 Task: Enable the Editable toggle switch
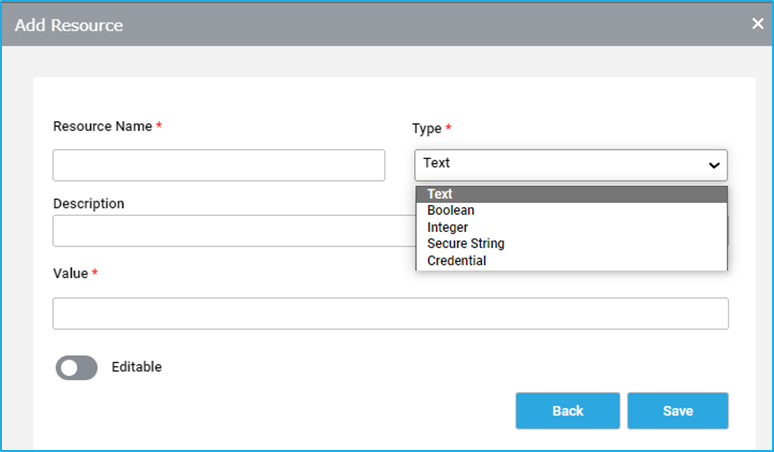(77, 368)
